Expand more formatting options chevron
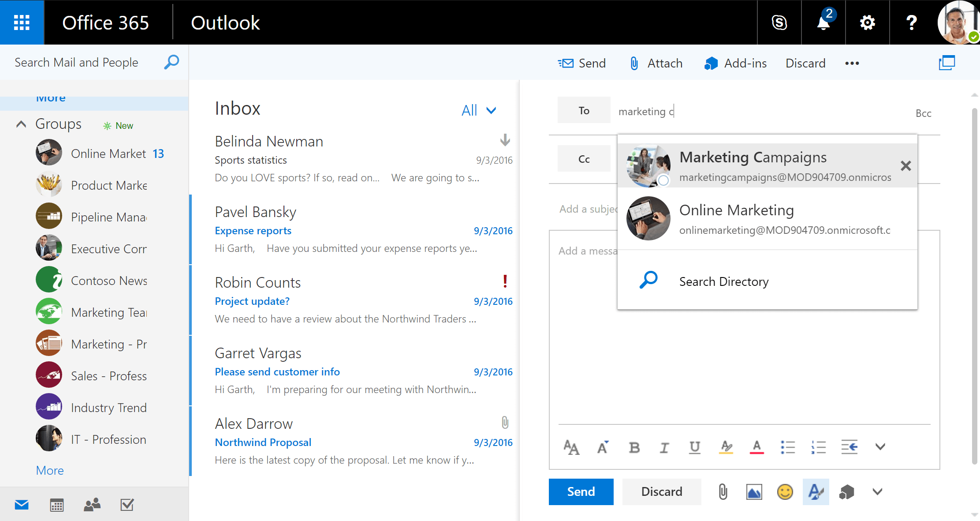This screenshot has width=980, height=521. tap(880, 447)
